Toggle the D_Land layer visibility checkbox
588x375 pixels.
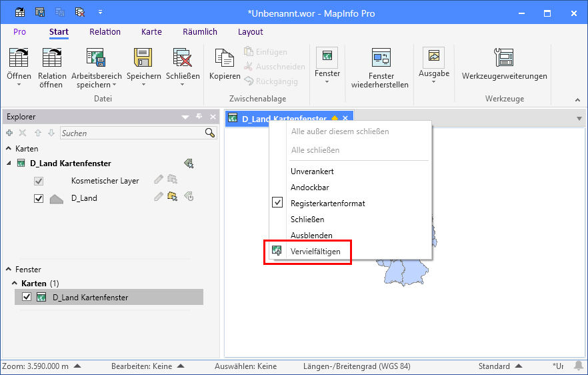(39, 198)
